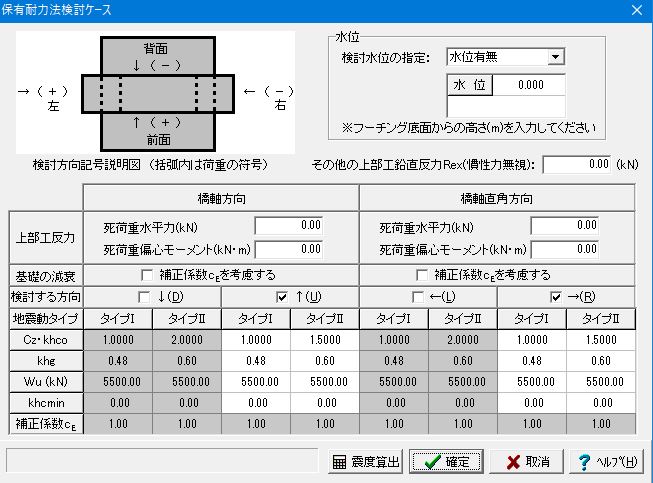Select Cz·khco cell ↑(U) タイプI 1.0000

click(x=256, y=340)
